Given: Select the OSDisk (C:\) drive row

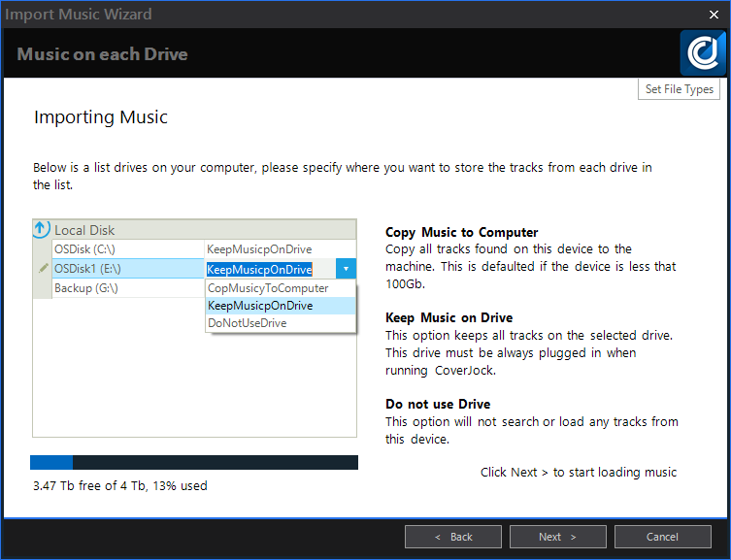Looking at the screenshot, I should pos(87,249).
